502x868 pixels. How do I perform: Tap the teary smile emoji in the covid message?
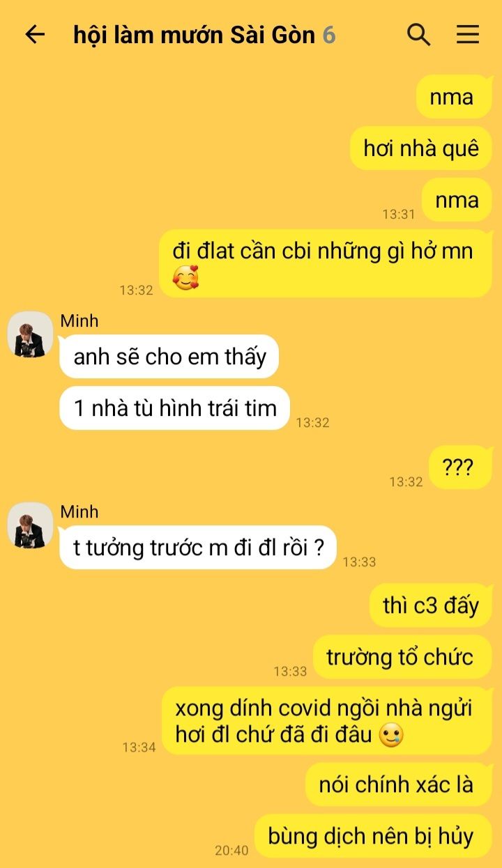point(390,735)
